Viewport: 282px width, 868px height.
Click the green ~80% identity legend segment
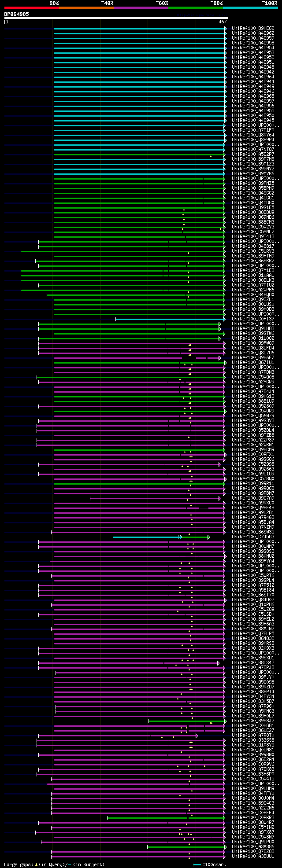point(195,8)
